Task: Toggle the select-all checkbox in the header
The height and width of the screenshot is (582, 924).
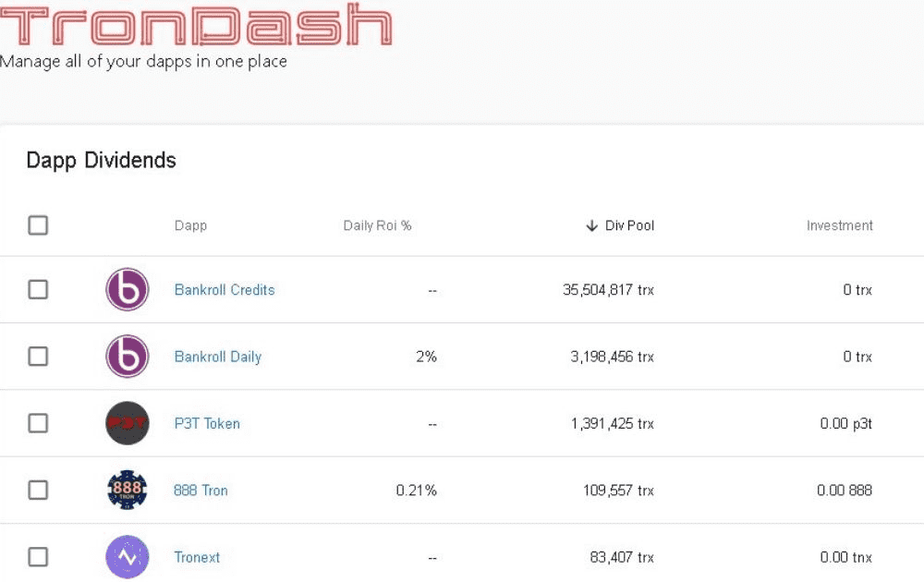Action: pos(38,224)
